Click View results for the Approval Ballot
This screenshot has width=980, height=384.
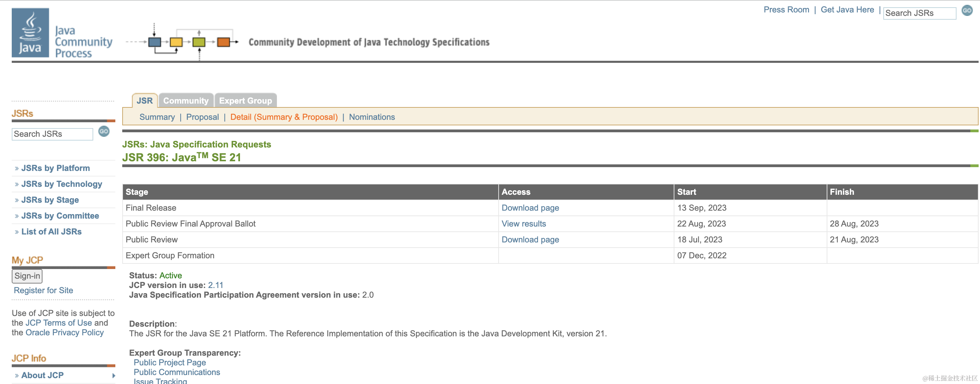pyautogui.click(x=523, y=224)
